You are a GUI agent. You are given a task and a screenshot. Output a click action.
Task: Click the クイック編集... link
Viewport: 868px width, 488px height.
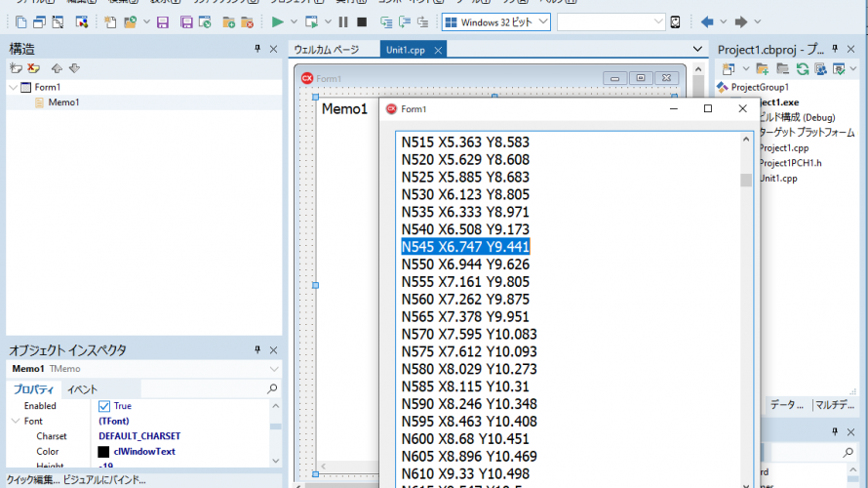(x=32, y=480)
